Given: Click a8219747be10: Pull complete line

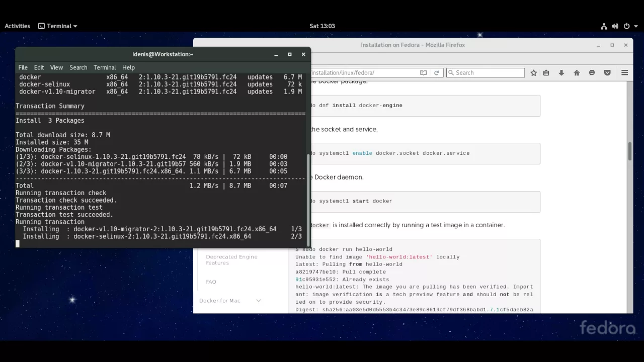Looking at the screenshot, I should point(341,272).
